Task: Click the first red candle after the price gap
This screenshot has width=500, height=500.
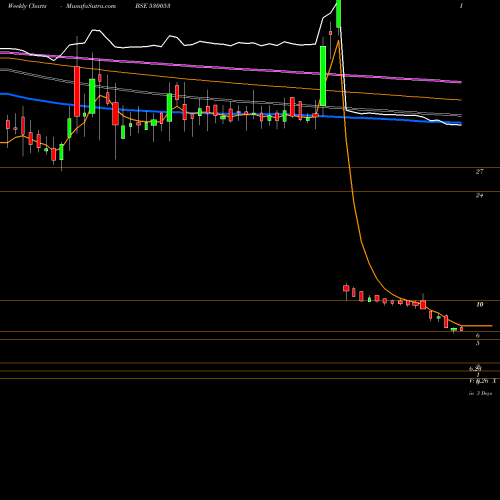Action: point(346,288)
